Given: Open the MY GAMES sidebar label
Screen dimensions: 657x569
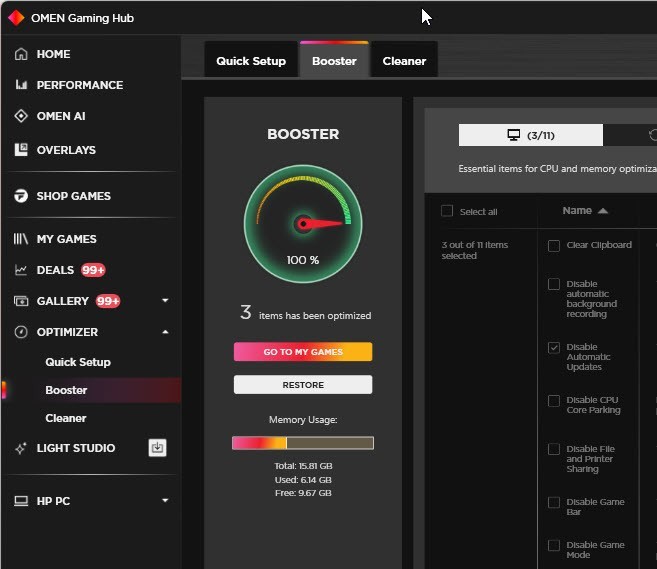Looking at the screenshot, I should [x=67, y=239].
